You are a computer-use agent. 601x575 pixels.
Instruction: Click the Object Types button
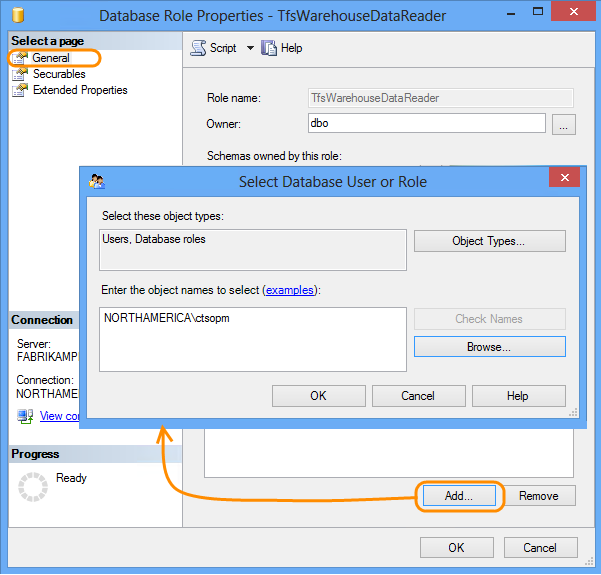(489, 241)
